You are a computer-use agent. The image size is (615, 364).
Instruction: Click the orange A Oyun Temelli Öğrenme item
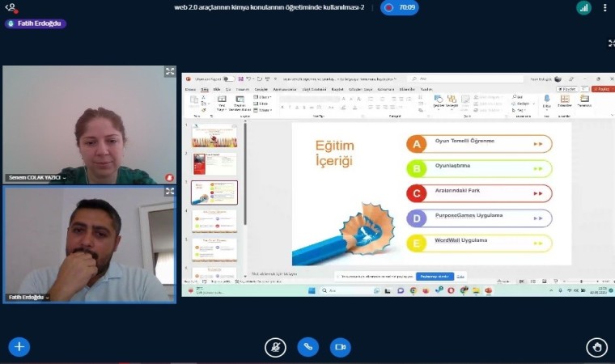pyautogui.click(x=479, y=144)
